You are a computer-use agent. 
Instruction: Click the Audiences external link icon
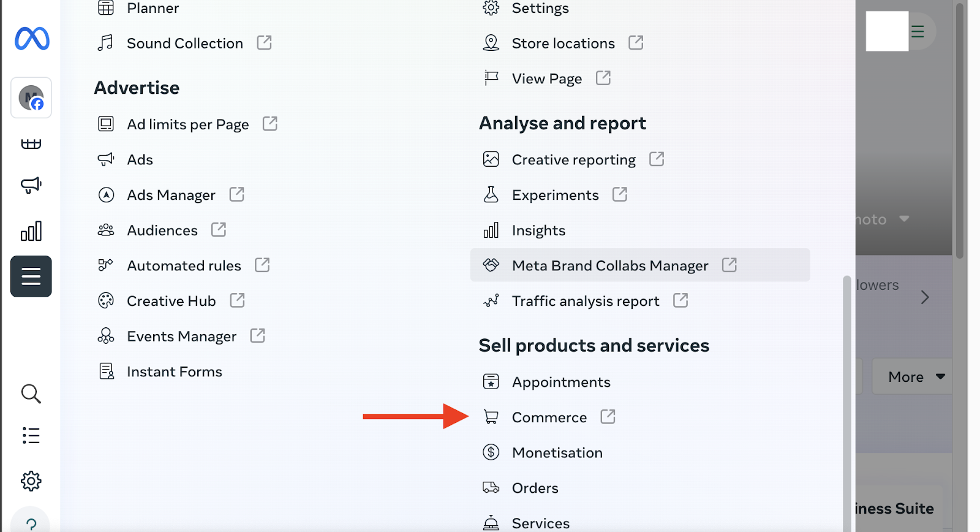point(219,230)
